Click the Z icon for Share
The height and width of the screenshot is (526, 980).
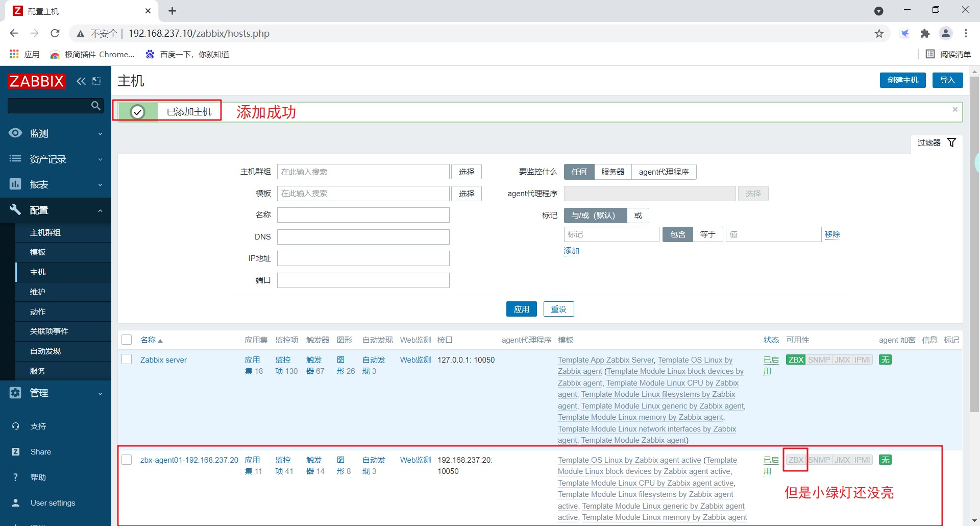[x=15, y=451]
